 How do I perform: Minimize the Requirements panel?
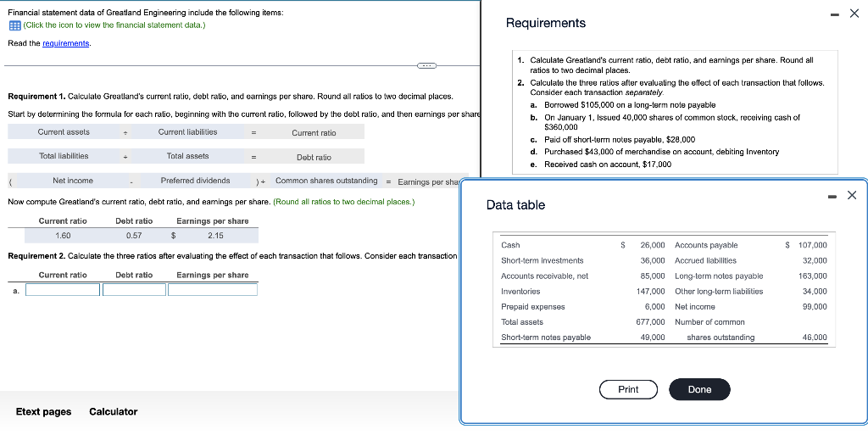click(x=835, y=14)
